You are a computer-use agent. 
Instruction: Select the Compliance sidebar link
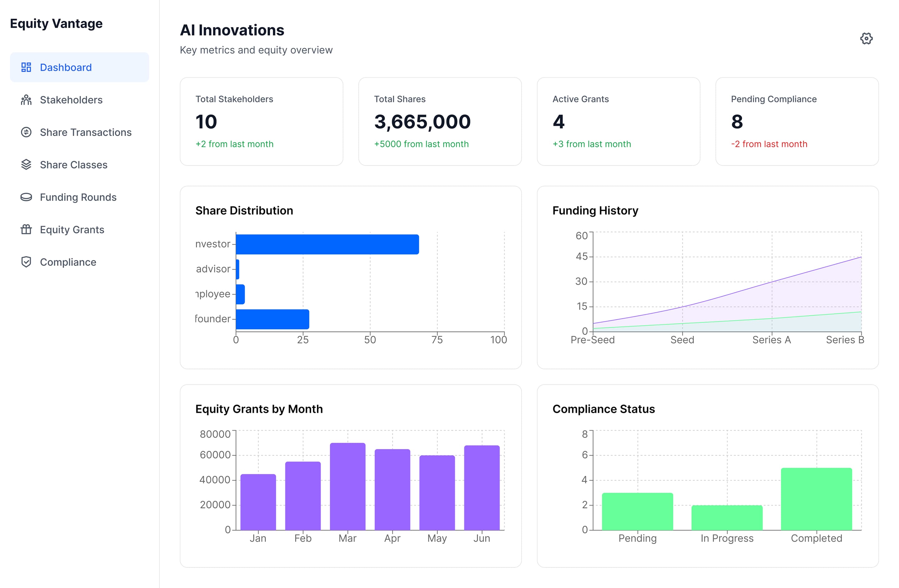tap(68, 262)
